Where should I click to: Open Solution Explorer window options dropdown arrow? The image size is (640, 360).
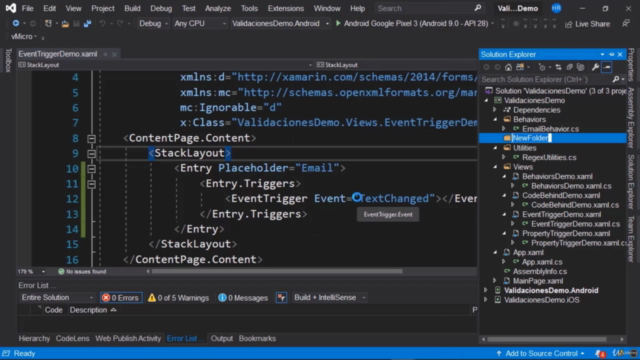[x=602, y=54]
